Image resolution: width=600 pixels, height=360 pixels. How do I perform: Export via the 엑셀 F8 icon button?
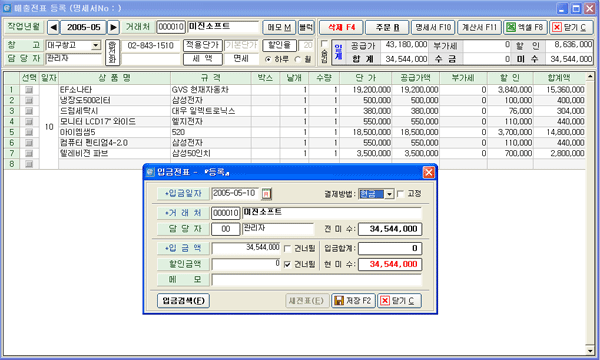[x=525, y=27]
